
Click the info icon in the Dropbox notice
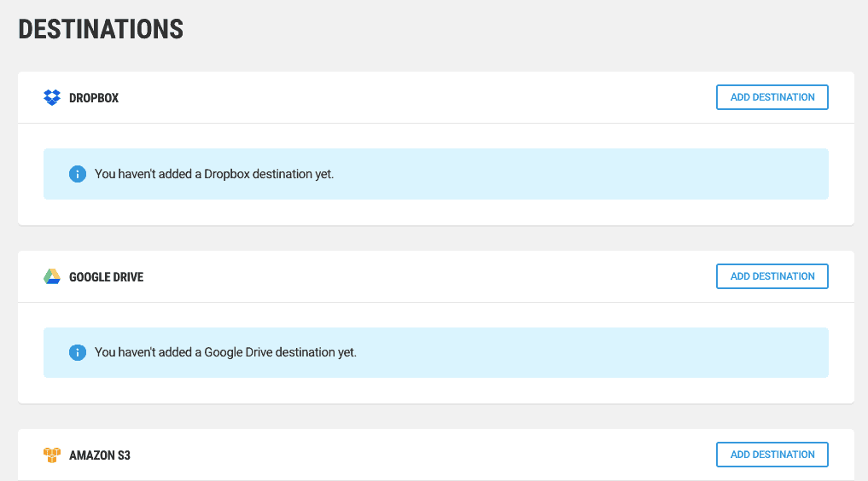point(78,174)
